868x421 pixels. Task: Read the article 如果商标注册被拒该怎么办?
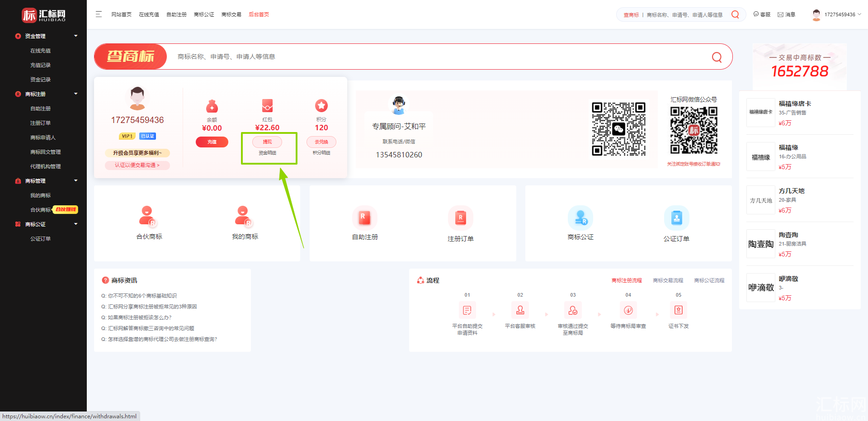[x=136, y=317]
